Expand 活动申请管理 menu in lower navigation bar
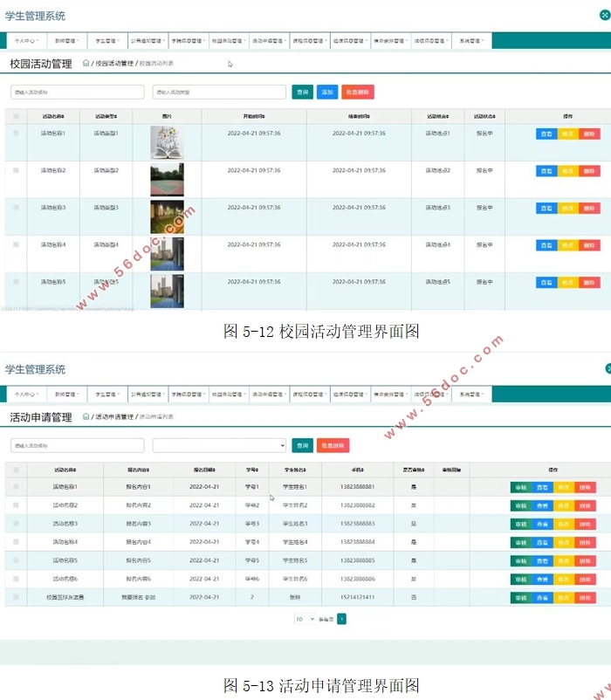 [x=269, y=395]
